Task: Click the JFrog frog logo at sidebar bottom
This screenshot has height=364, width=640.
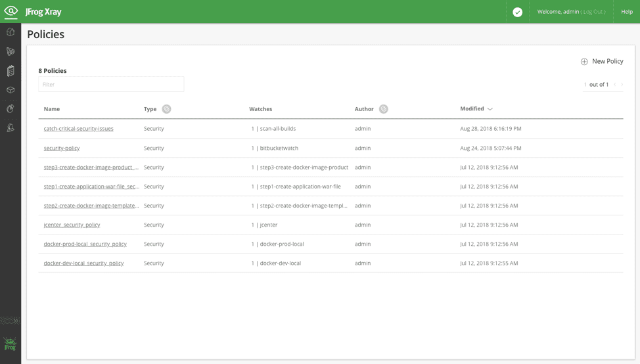Action: point(10,344)
